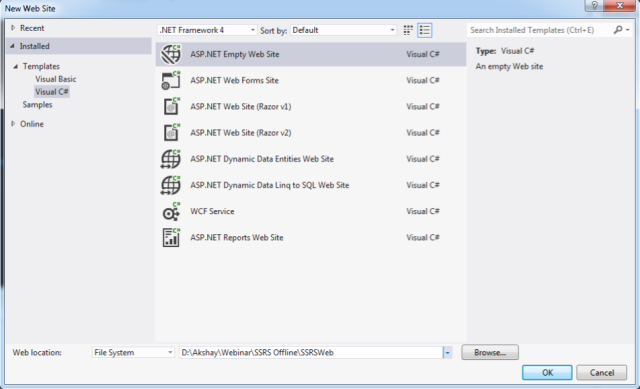Expand the Online section

13,124
